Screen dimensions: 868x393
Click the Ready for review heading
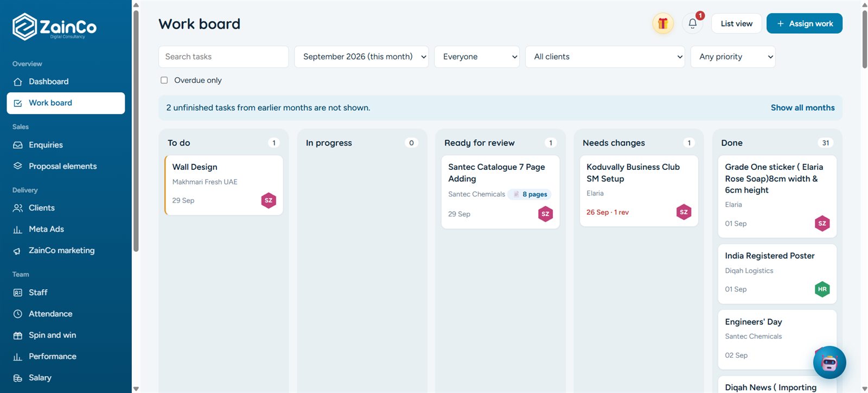point(480,143)
